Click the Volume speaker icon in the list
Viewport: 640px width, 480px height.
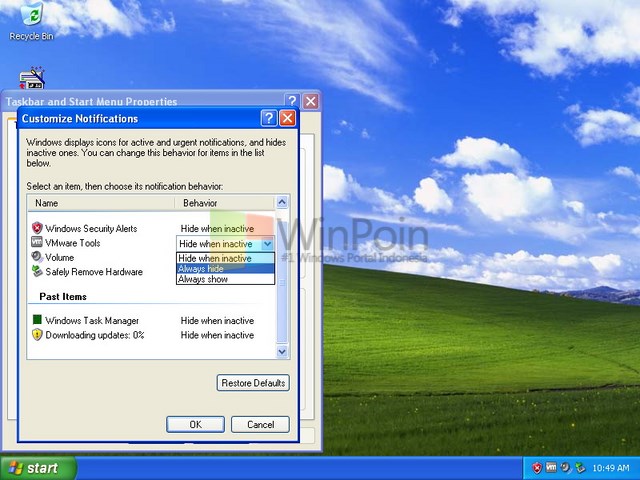[37, 257]
